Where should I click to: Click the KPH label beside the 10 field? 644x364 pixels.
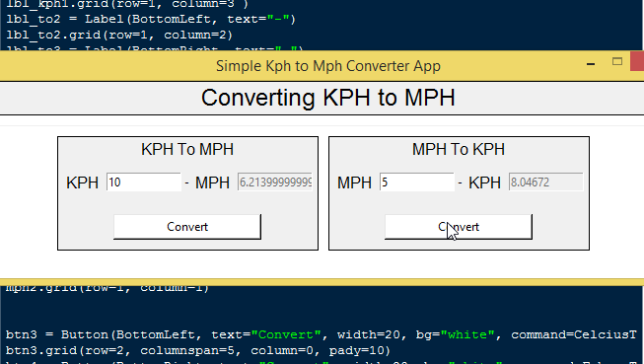pos(82,182)
